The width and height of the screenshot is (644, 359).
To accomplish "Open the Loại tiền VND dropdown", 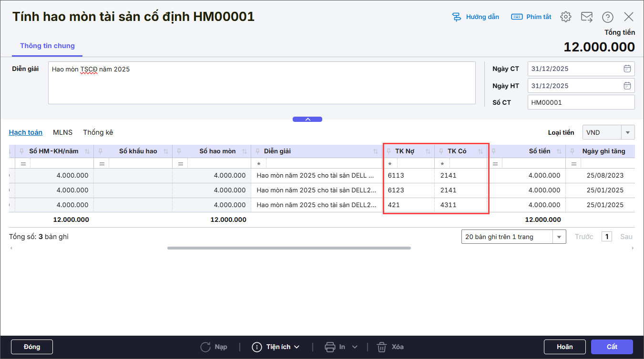I will 627,132.
